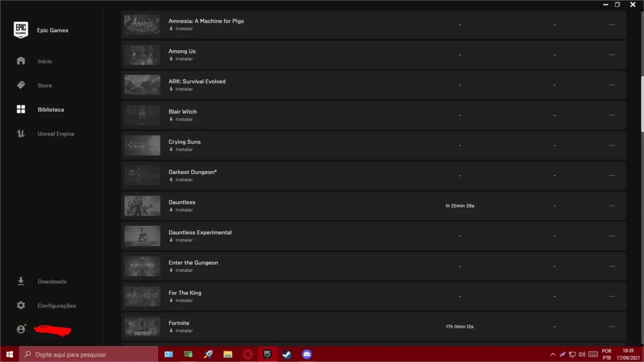Click the Epic Games logo in sidebar

tap(21, 30)
